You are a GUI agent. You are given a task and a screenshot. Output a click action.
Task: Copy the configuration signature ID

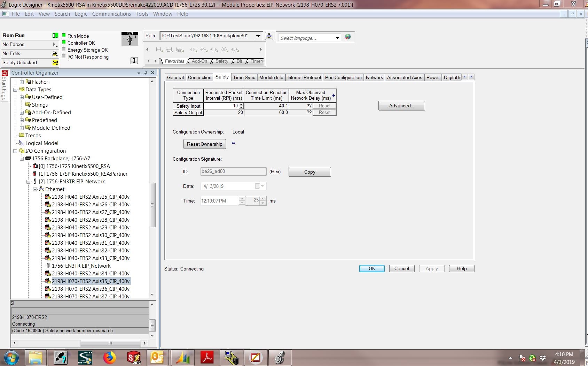point(309,172)
